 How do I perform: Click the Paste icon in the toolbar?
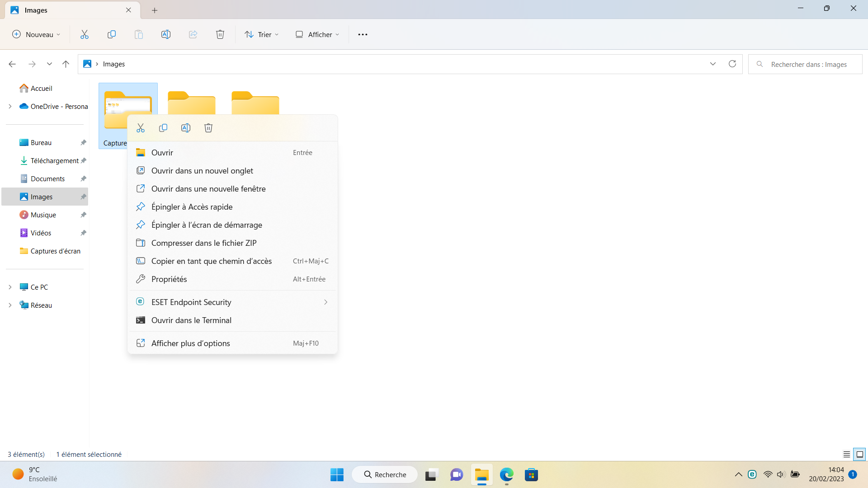pos(139,34)
